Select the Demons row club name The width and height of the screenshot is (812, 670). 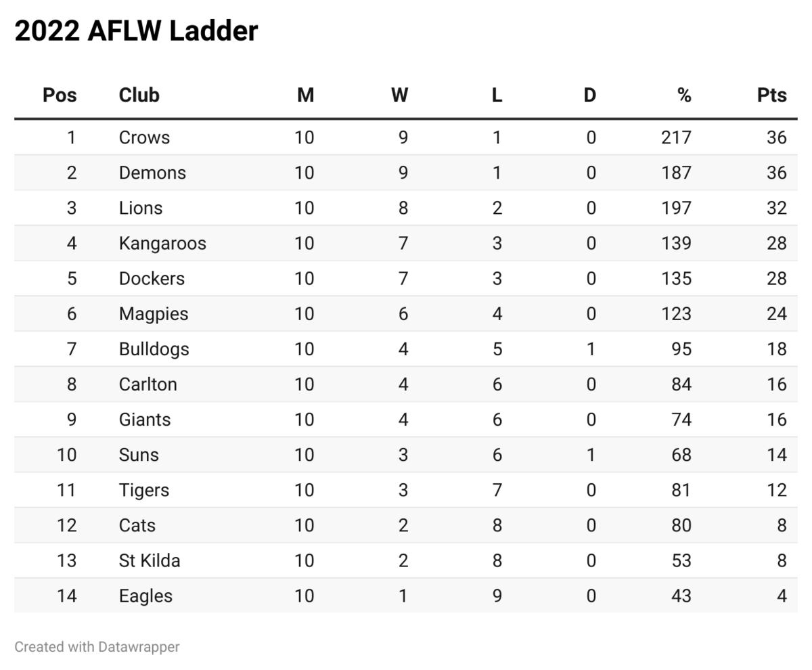tap(152, 173)
